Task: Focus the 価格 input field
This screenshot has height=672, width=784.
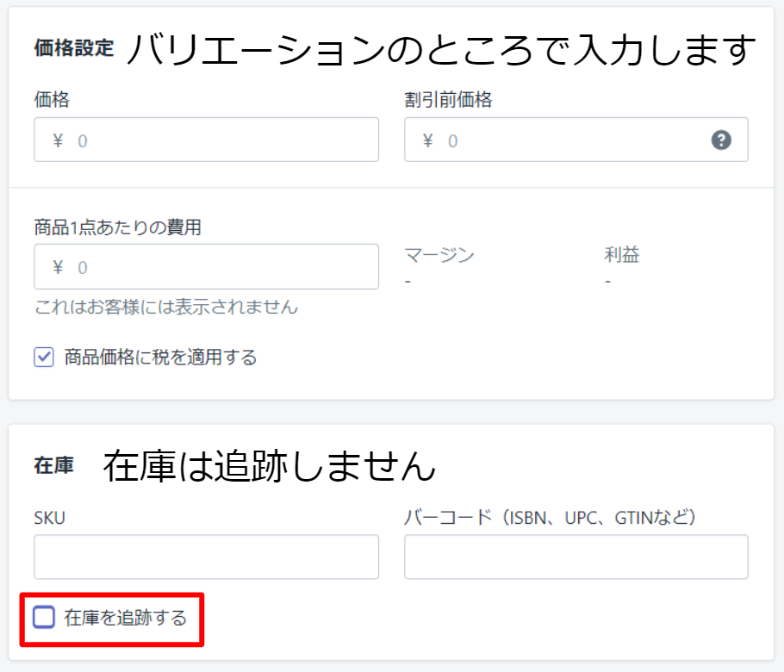Action: (215, 140)
